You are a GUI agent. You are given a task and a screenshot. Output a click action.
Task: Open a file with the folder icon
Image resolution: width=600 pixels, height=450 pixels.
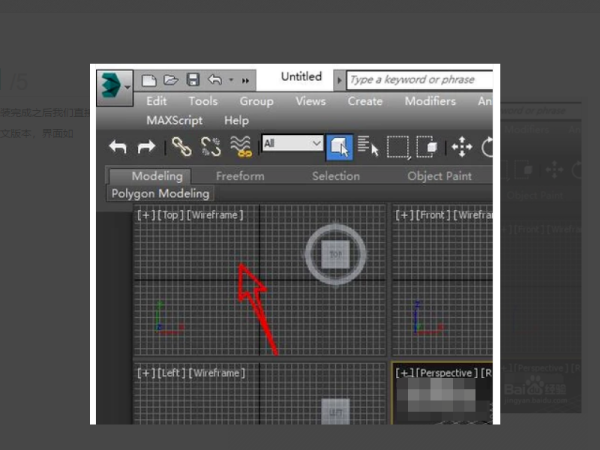coord(171,80)
